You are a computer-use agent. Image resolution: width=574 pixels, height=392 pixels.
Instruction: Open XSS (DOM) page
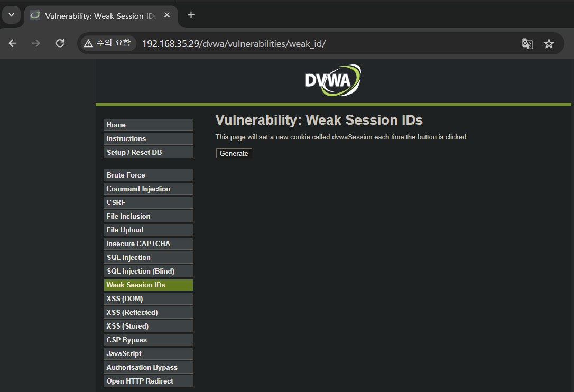coord(149,298)
